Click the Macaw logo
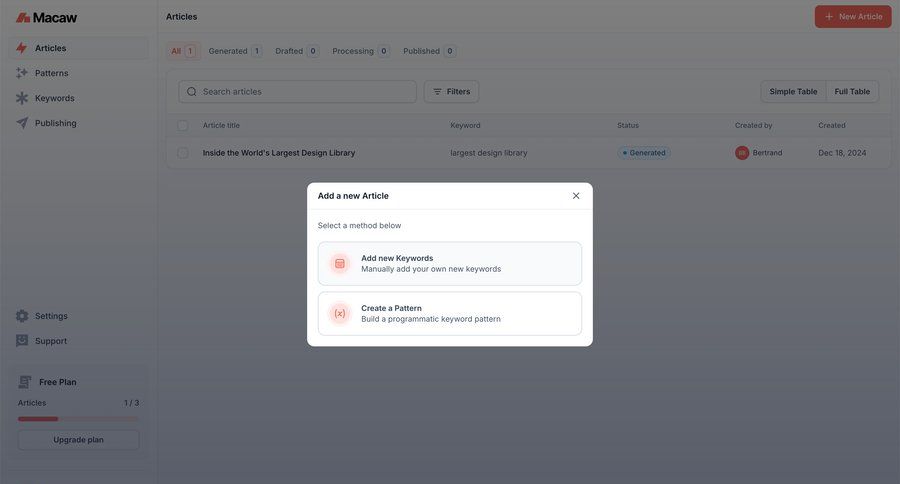The height and width of the screenshot is (484, 900). [46, 18]
